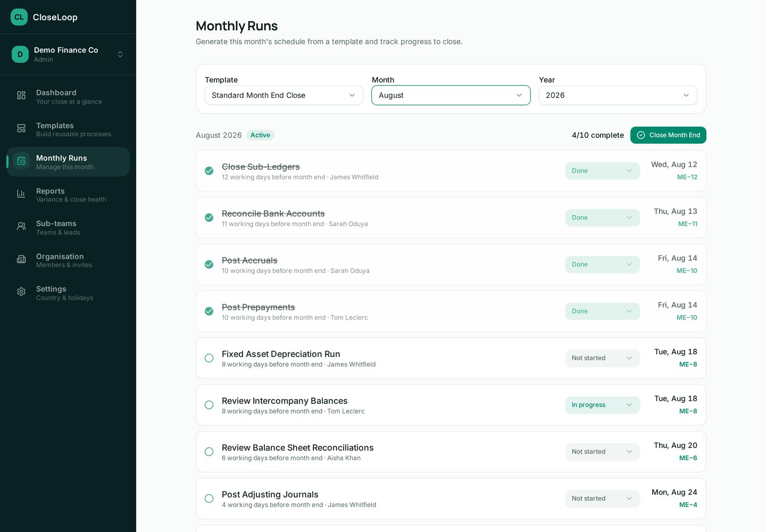The height and width of the screenshot is (532, 766).
Task: Click the Sub-teams people icon
Action: pyautogui.click(x=21, y=226)
